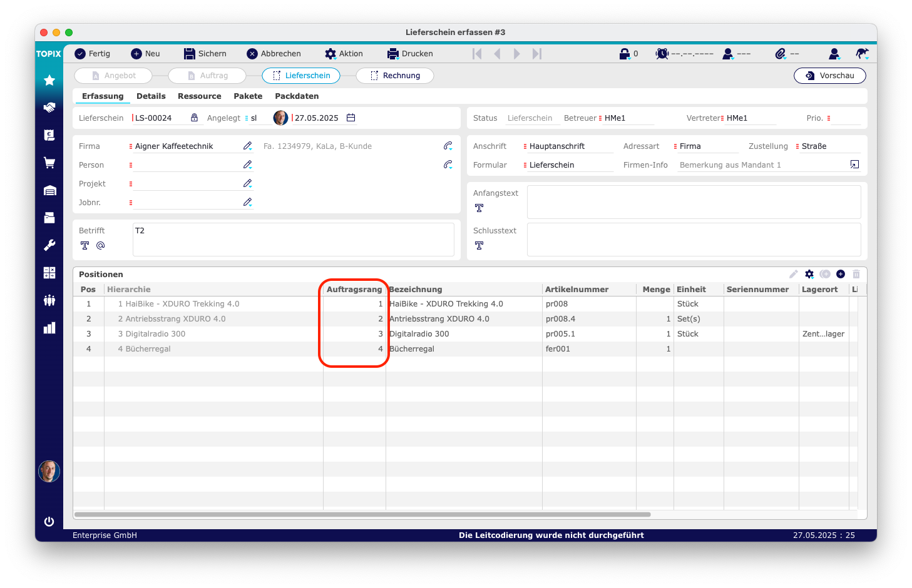Click Fertig in the toolbar
The width and height of the screenshot is (912, 588).
(92, 54)
